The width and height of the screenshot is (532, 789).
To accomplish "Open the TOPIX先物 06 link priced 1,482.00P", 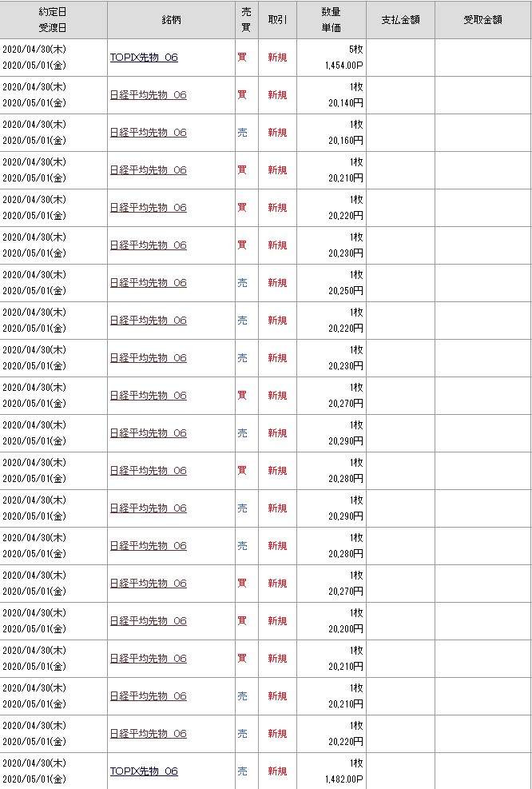I will click(144, 771).
